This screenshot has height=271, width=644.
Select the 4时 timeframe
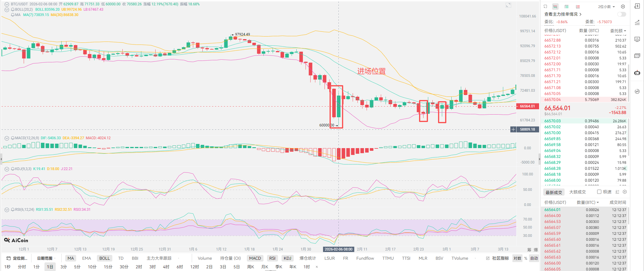166,267
